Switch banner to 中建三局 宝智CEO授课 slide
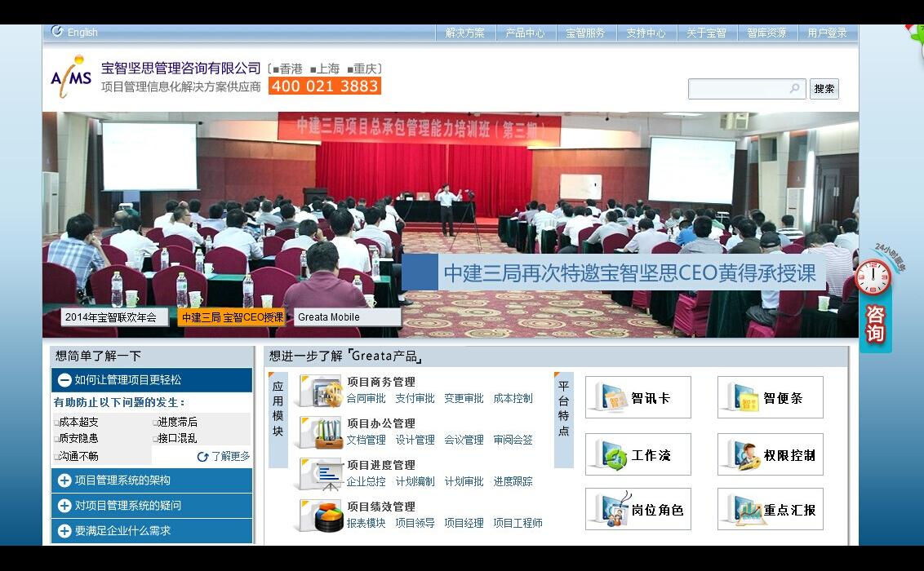Screen dimensions: 924x571 tap(232, 317)
